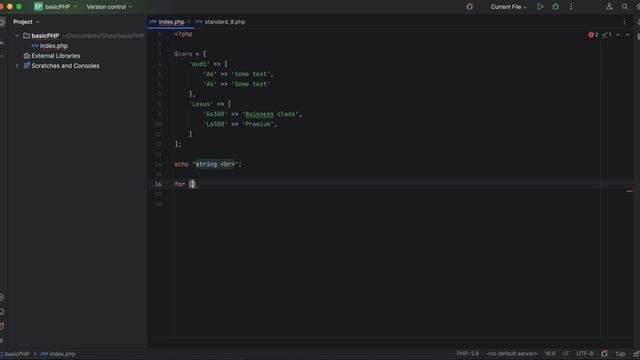This screenshot has width=640, height=360.
Task: Run the current file with the green play button
Action: (x=540, y=7)
